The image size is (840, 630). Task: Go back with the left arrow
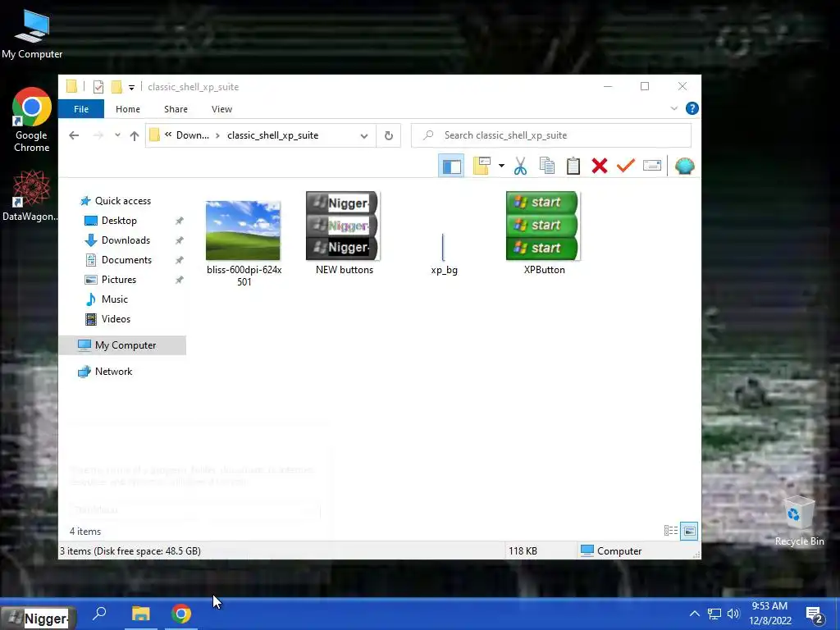click(74, 135)
